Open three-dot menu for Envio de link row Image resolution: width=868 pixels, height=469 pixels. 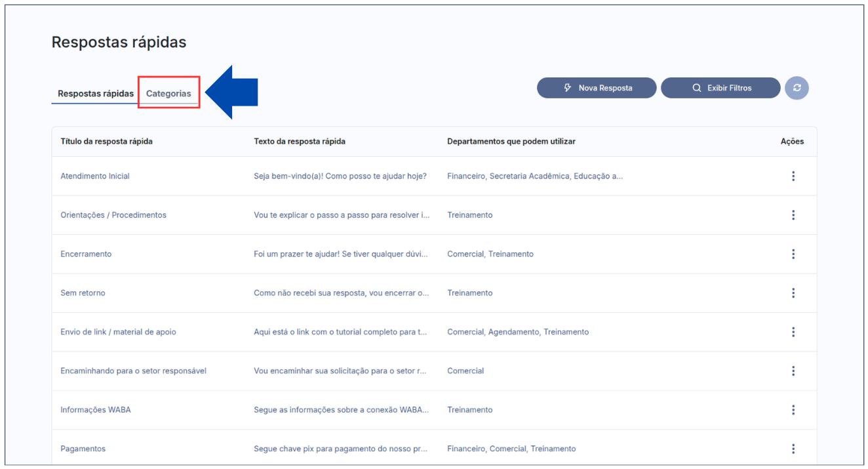(x=793, y=332)
